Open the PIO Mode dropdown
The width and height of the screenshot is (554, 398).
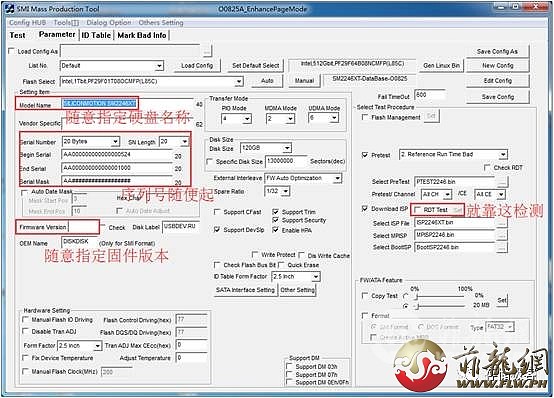pyautogui.click(x=247, y=118)
